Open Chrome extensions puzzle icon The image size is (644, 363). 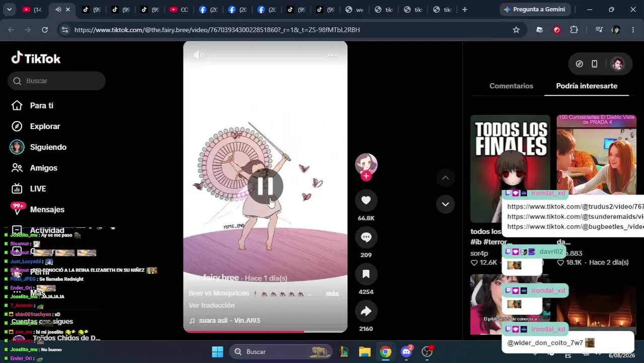pyautogui.click(x=573, y=30)
